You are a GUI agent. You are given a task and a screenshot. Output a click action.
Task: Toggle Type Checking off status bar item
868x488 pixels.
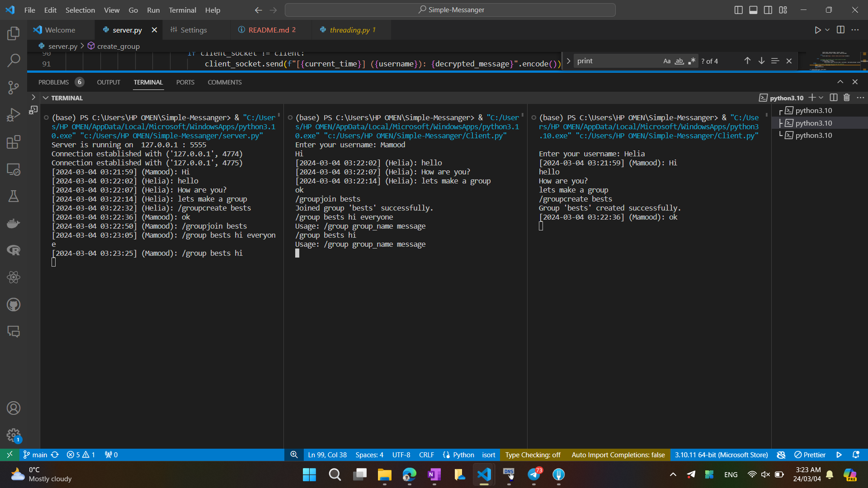pos(533,455)
